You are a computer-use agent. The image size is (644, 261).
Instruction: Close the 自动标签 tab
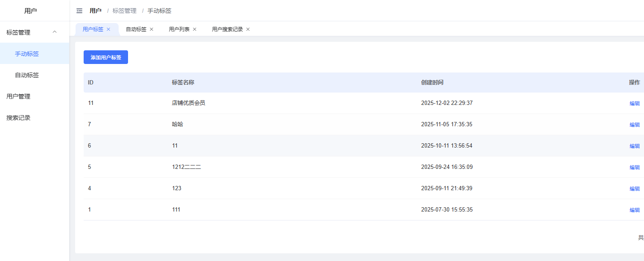(152, 29)
